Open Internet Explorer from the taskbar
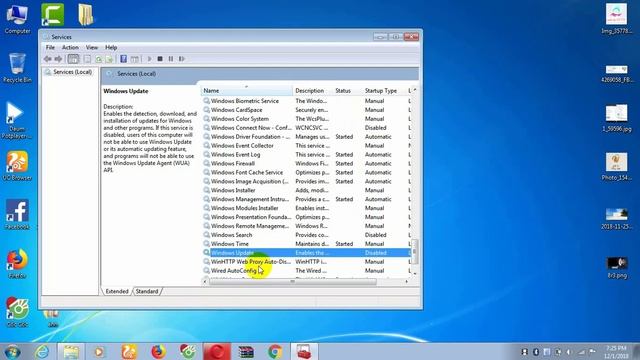This screenshot has width=640, height=360. (x=42, y=352)
